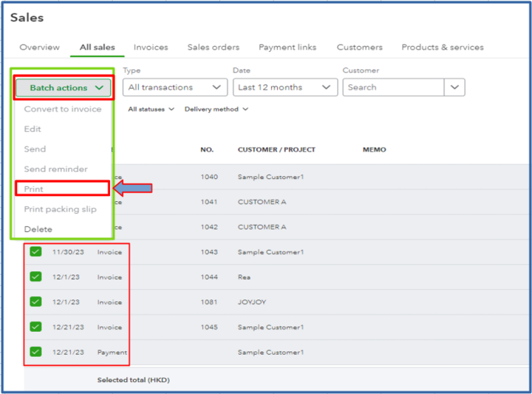Click CUSTOMER A in row 1041
The image size is (532, 394).
pos(262,202)
